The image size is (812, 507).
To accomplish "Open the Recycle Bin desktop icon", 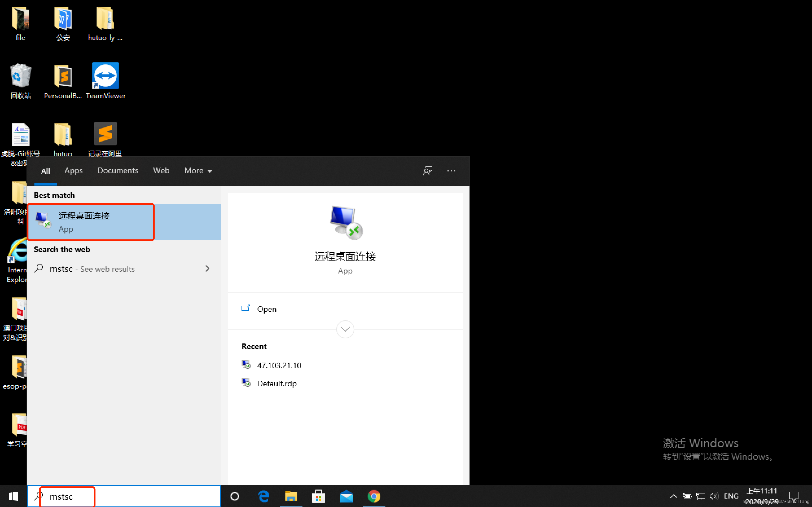I will coord(21,76).
